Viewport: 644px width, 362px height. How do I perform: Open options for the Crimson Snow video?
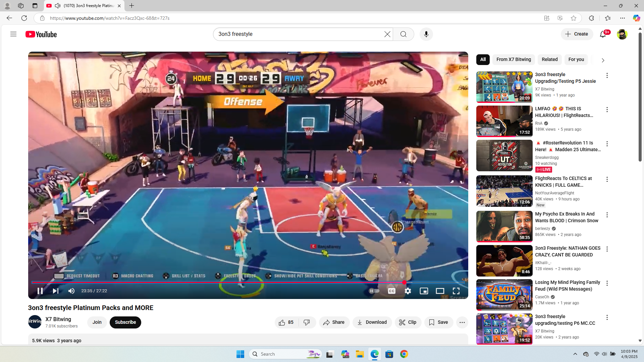pos(607,215)
